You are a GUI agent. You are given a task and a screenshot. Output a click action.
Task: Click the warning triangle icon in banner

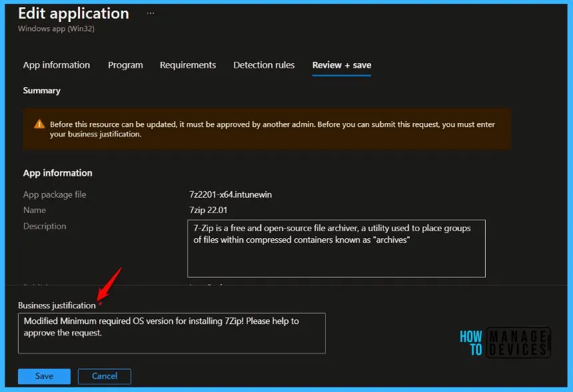[x=39, y=124]
